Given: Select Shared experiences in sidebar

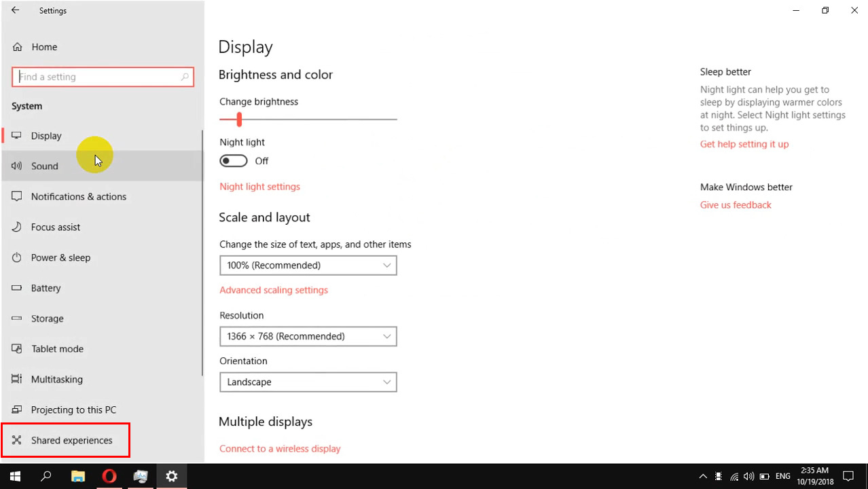Looking at the screenshot, I should tap(71, 440).
